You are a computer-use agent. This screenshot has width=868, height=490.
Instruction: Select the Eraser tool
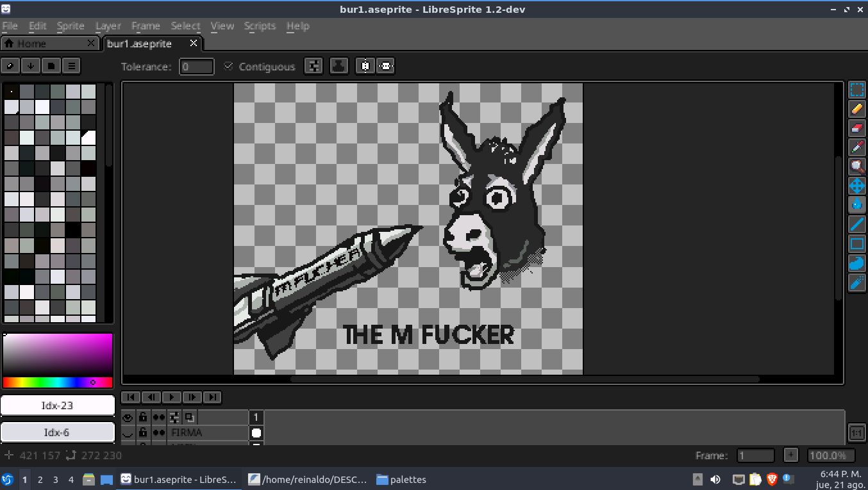pyautogui.click(x=857, y=128)
